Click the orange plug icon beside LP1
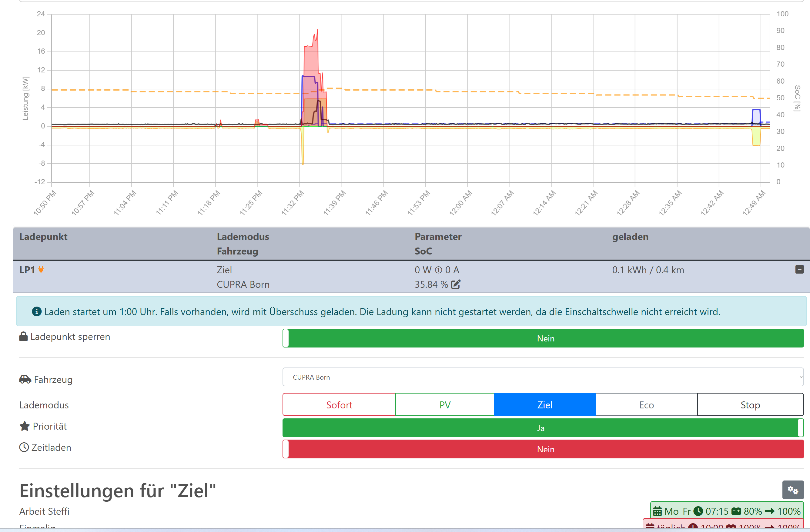810x532 pixels. [41, 270]
